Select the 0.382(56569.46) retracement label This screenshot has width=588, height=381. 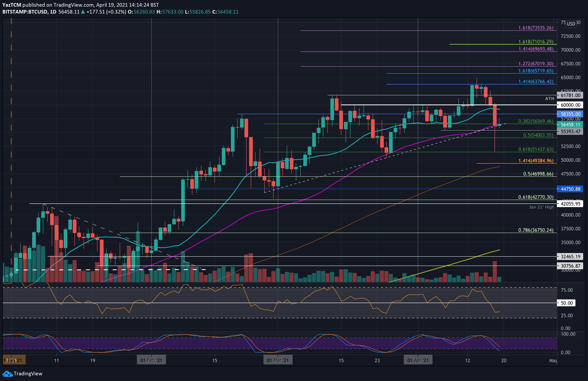(x=536, y=121)
